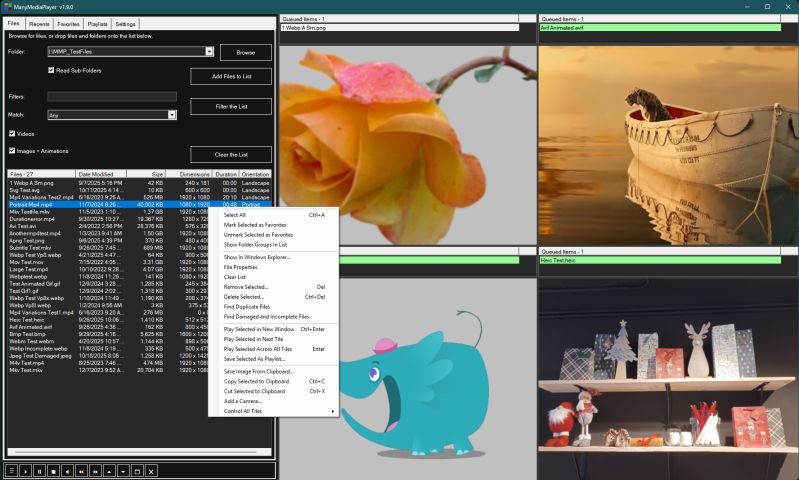This screenshot has height=480, width=799.
Task: Choose Mark Selected as Favorites
Action: tap(274, 225)
